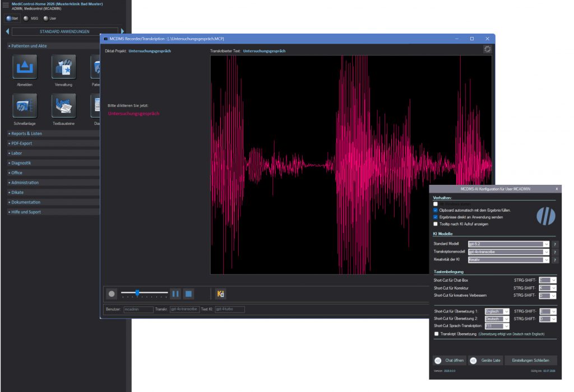Click the recorder slider thumb
This screenshot has width=574, height=392.
(137, 293)
